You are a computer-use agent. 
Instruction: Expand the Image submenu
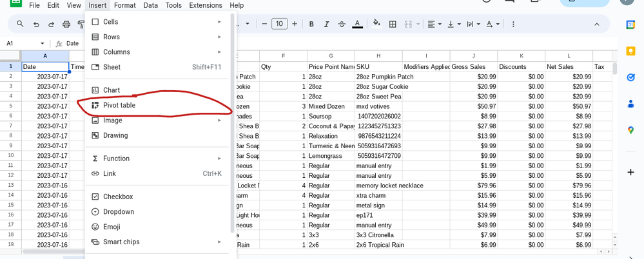219,120
